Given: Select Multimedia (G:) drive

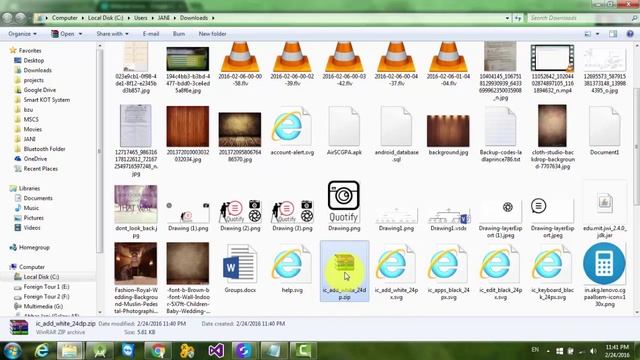Looking at the screenshot, I should pyautogui.click(x=43, y=306).
